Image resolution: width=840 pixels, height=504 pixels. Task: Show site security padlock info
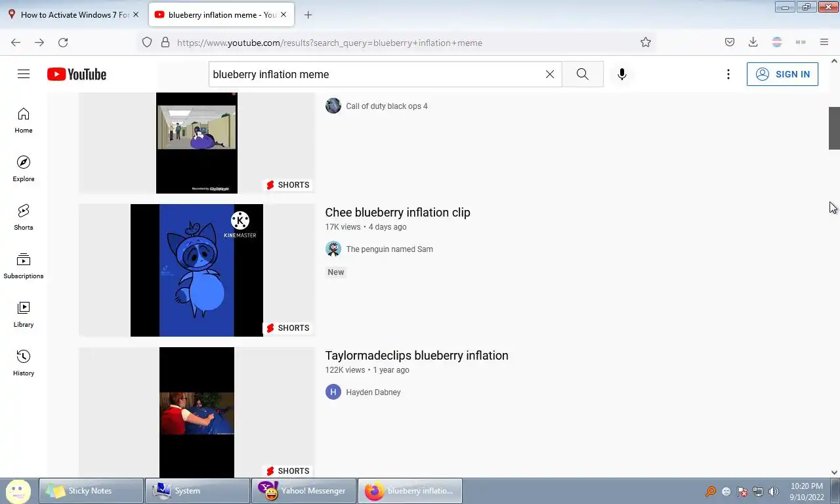(x=165, y=43)
